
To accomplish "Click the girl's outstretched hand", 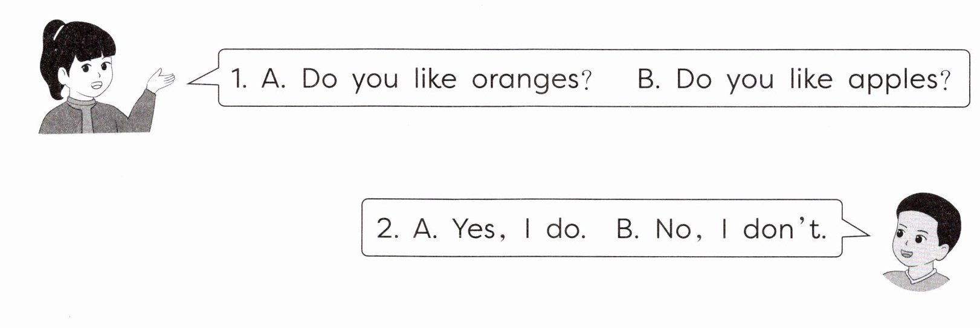I will 161,80.
